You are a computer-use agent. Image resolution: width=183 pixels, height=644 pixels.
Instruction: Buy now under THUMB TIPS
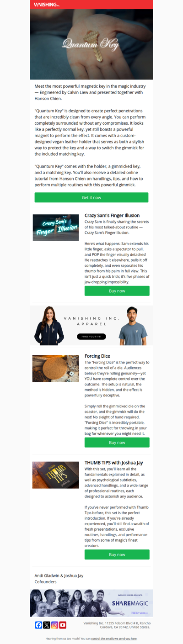click(x=117, y=554)
